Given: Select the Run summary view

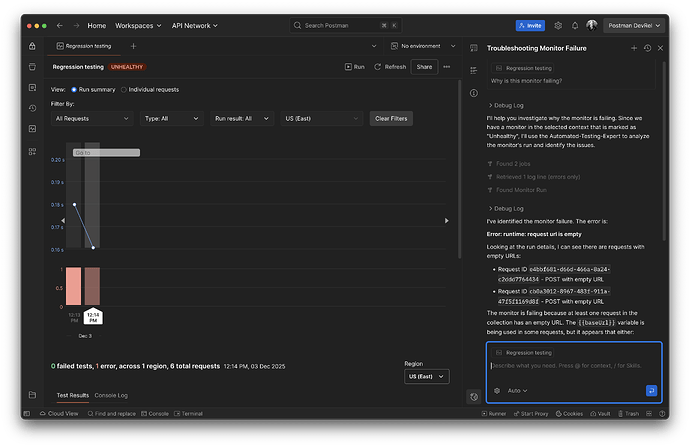Looking at the screenshot, I should (74, 89).
